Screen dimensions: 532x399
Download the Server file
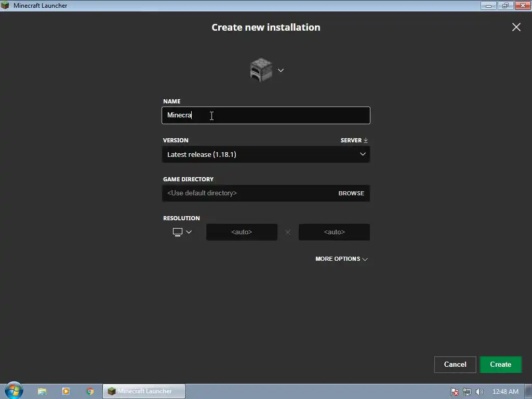354,140
